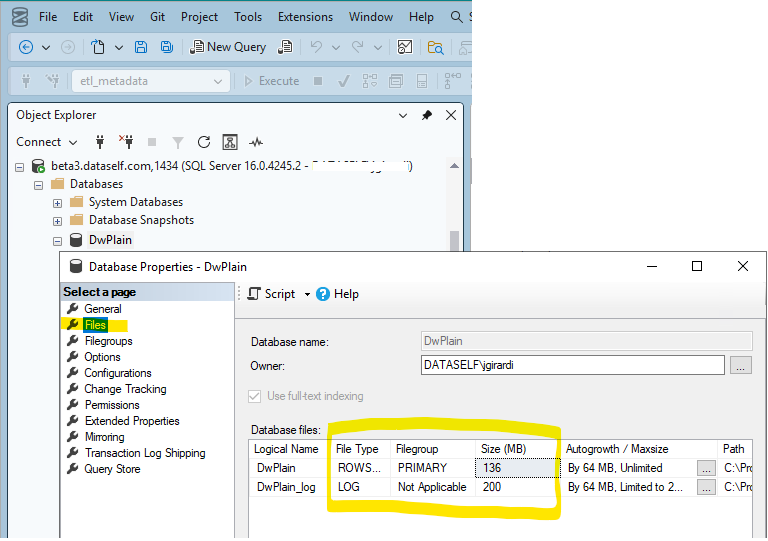Click the New Query button
Viewport: 768px width, 541px height.
(228, 47)
